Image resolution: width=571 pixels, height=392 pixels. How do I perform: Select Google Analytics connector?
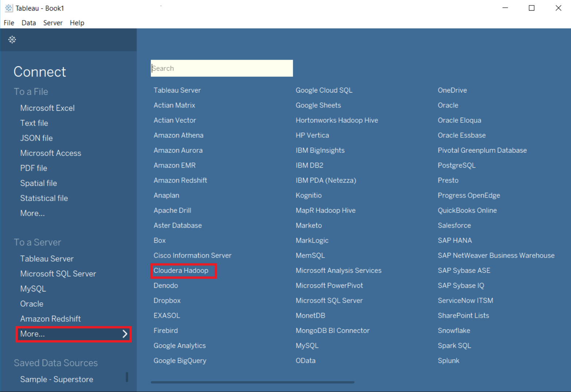[180, 346]
